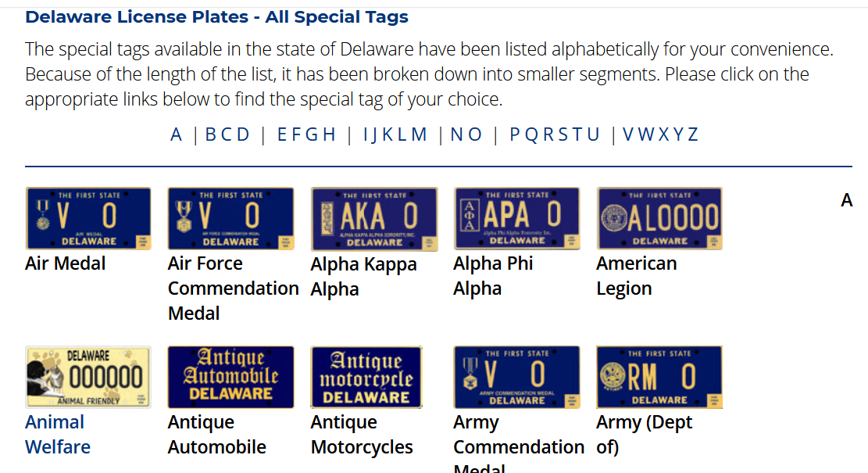Select the Air Force Commendation Medal plate image
This screenshot has width=868, height=473.
(230, 218)
